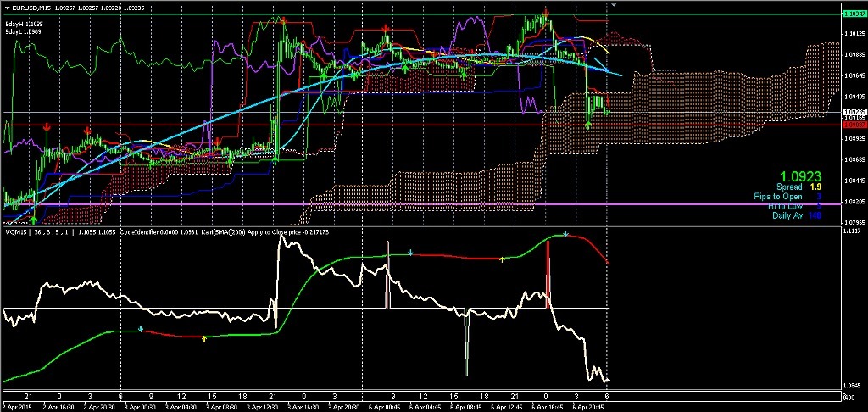The image size is (868, 412).
Task: Click the 1.0845 indicator scale label
Action: pos(853,386)
